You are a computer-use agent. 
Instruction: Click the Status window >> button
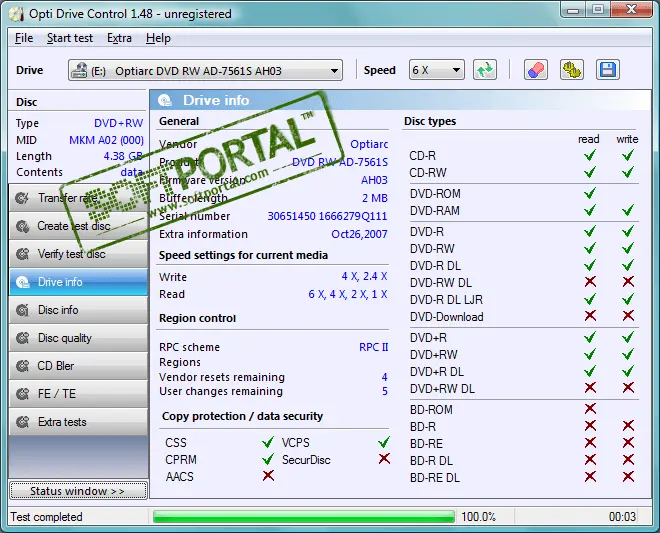77,491
